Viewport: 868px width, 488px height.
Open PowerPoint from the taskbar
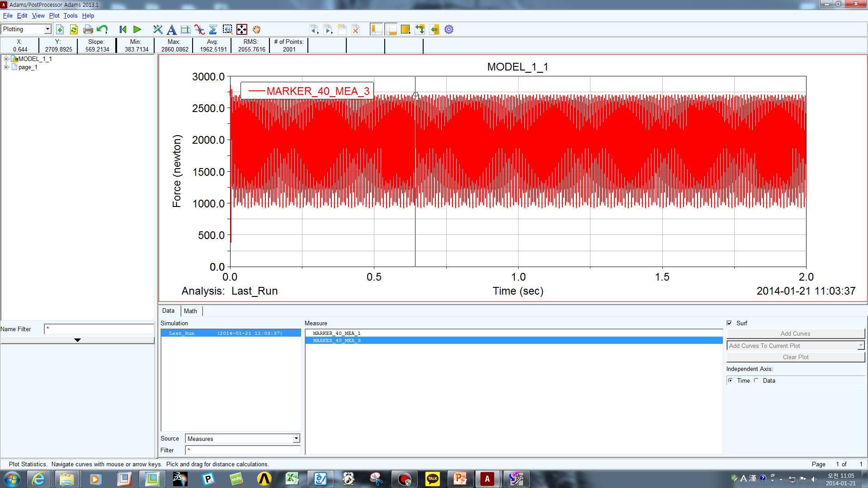(460, 479)
